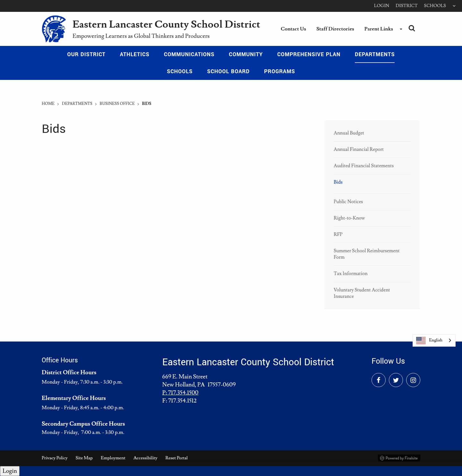Call 717.354.1500 via the phone link
Image resolution: width=462 pixels, height=476 pixels.
pyautogui.click(x=180, y=393)
